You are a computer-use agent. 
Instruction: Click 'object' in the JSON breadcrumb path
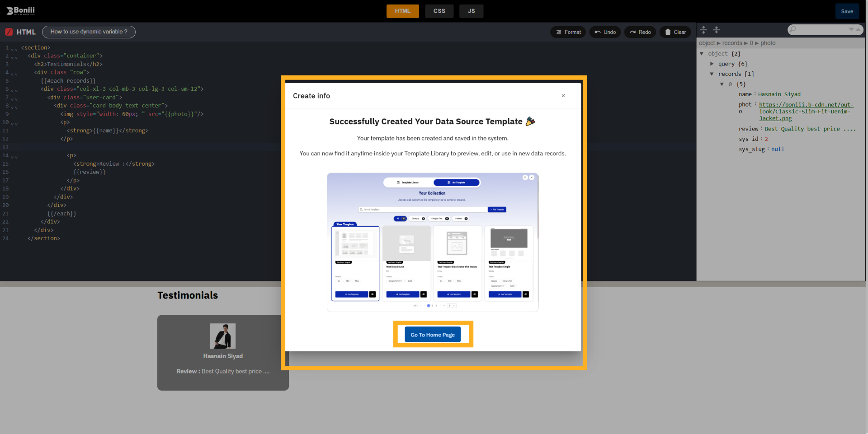707,43
